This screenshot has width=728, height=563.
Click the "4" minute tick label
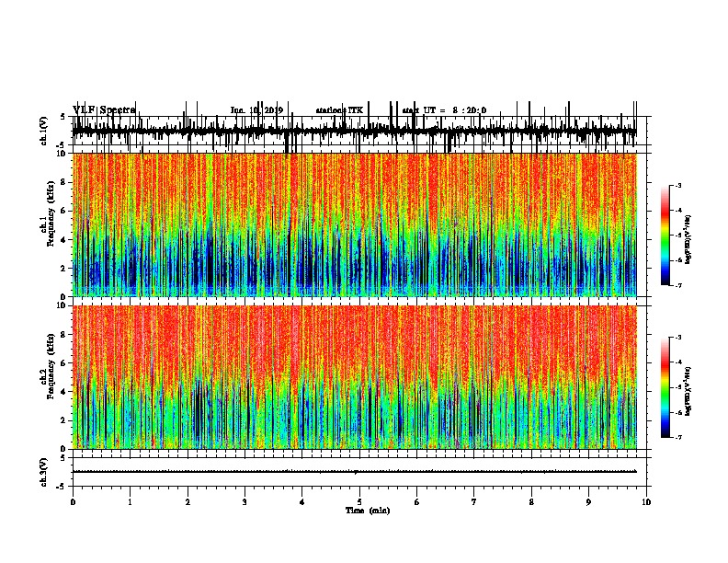coord(302,502)
